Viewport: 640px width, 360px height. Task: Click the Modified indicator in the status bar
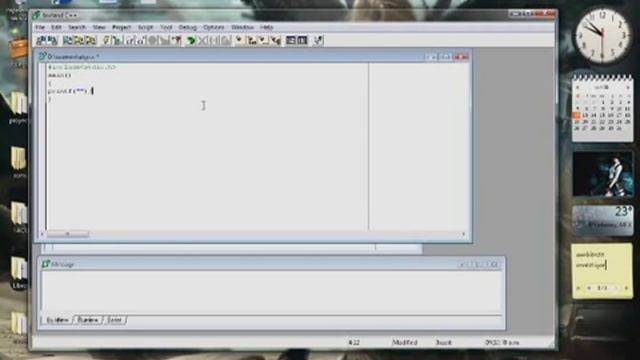pyautogui.click(x=405, y=342)
